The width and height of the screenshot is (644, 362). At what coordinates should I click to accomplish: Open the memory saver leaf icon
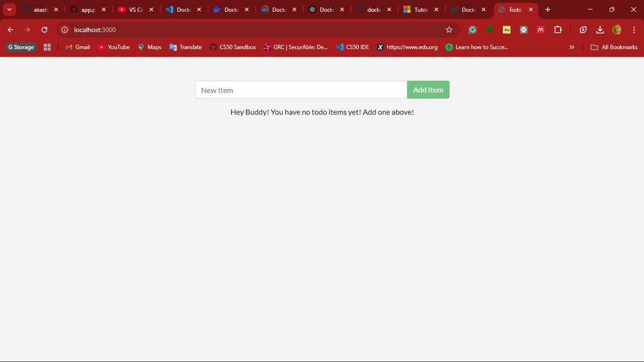click(583, 30)
